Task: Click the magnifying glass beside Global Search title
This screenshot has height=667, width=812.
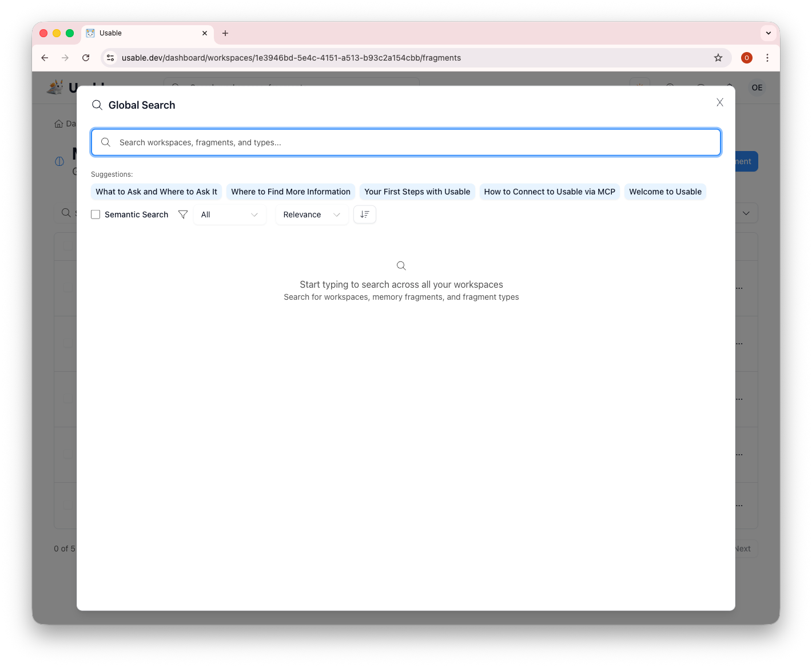Action: click(97, 105)
